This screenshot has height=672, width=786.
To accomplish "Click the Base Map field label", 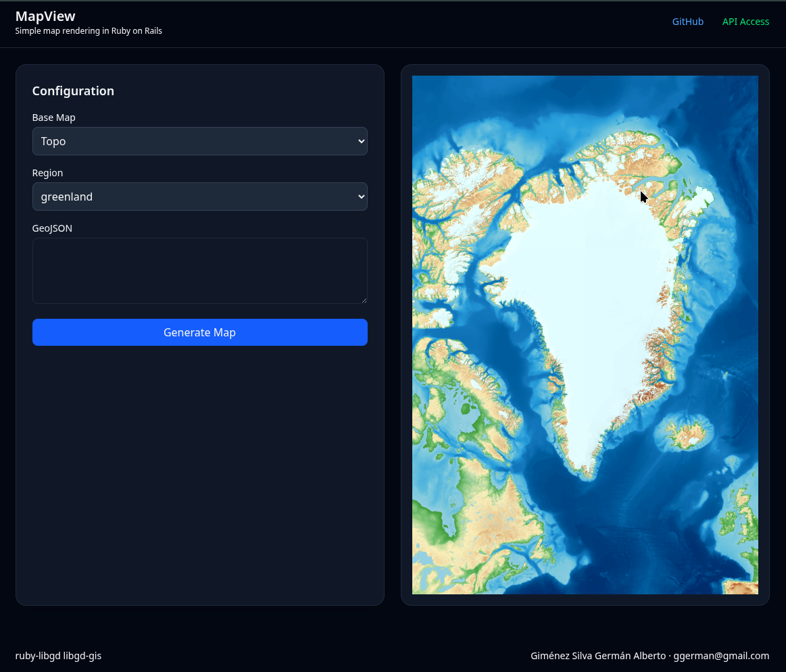I will pos(53,118).
